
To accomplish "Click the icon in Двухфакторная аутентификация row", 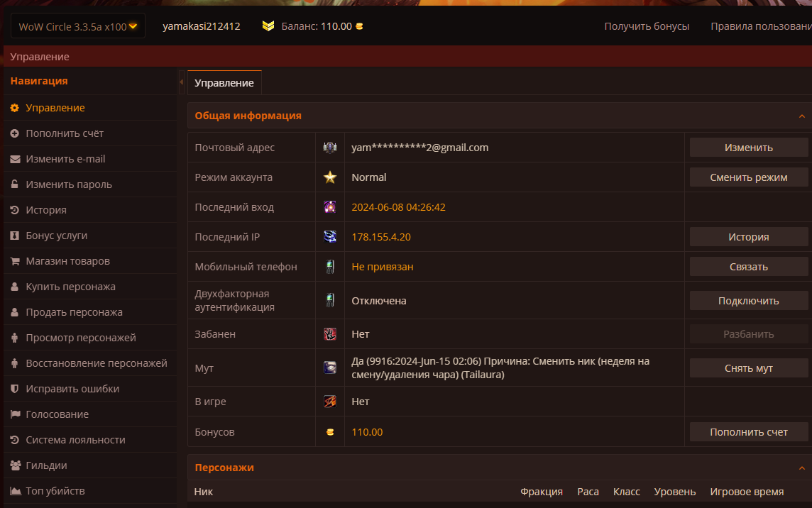I will (x=330, y=300).
